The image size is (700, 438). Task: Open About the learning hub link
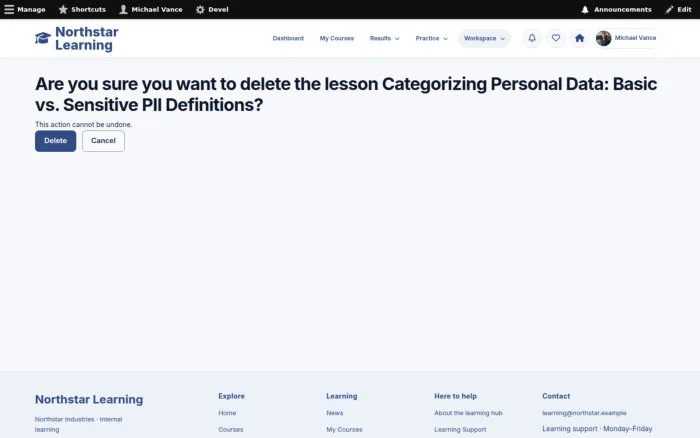(x=468, y=413)
